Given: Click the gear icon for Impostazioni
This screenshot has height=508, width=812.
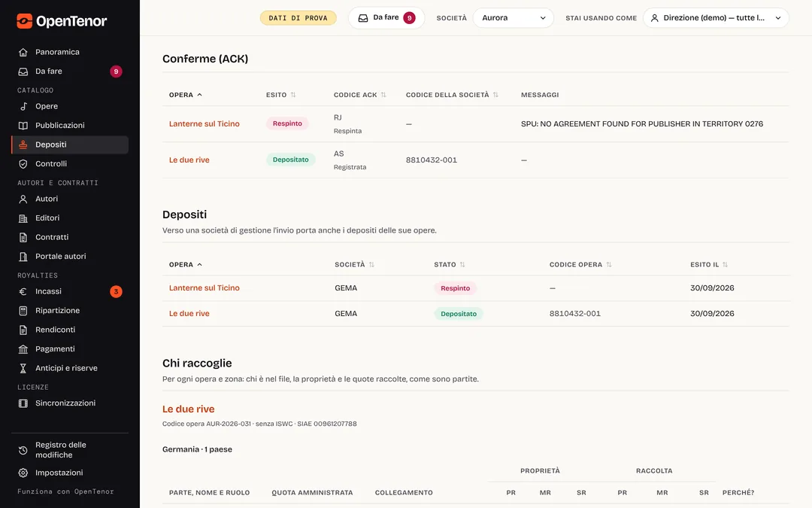Looking at the screenshot, I should (23, 473).
